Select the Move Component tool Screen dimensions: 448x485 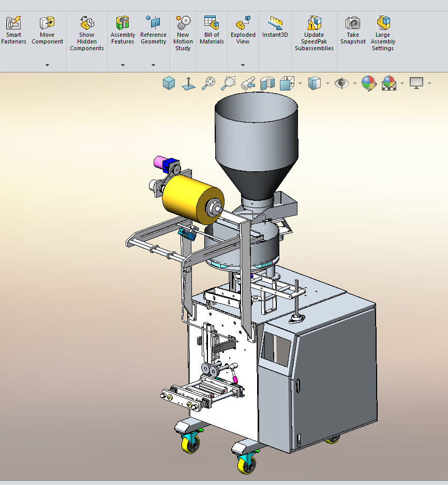pos(47,31)
